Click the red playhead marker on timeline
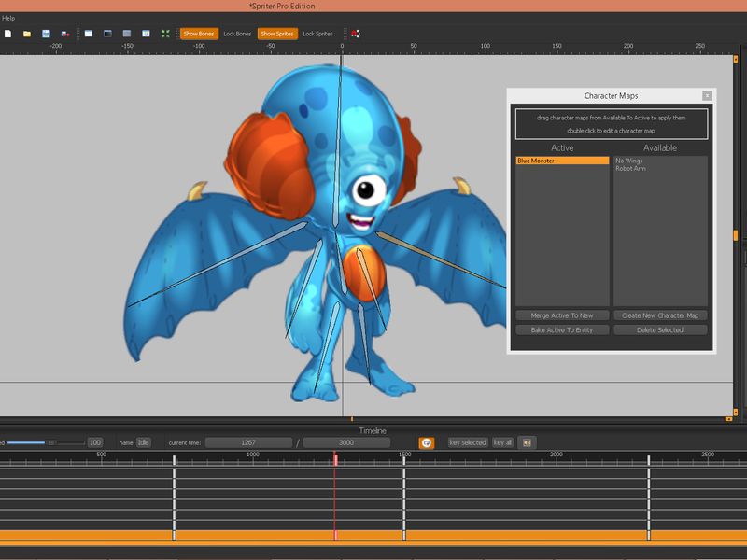This screenshot has width=747, height=560. [x=335, y=460]
